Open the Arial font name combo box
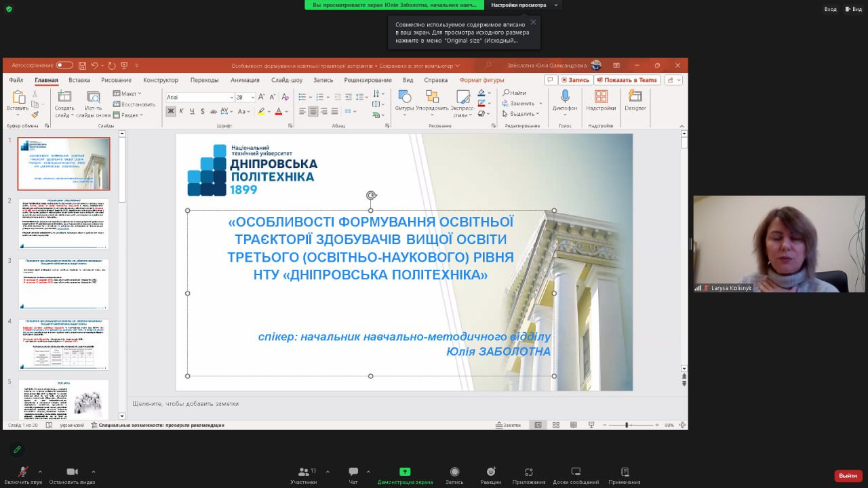Image resolution: width=868 pixels, height=488 pixels. [x=199, y=98]
